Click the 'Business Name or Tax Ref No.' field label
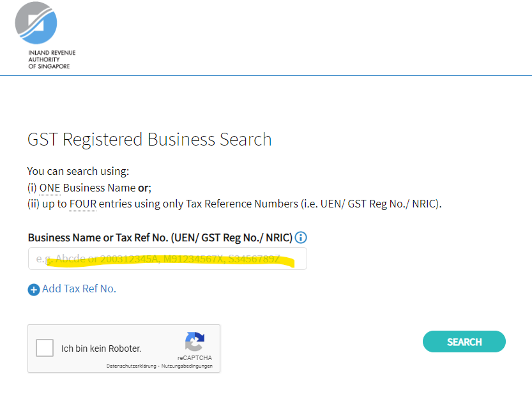 [x=160, y=237]
